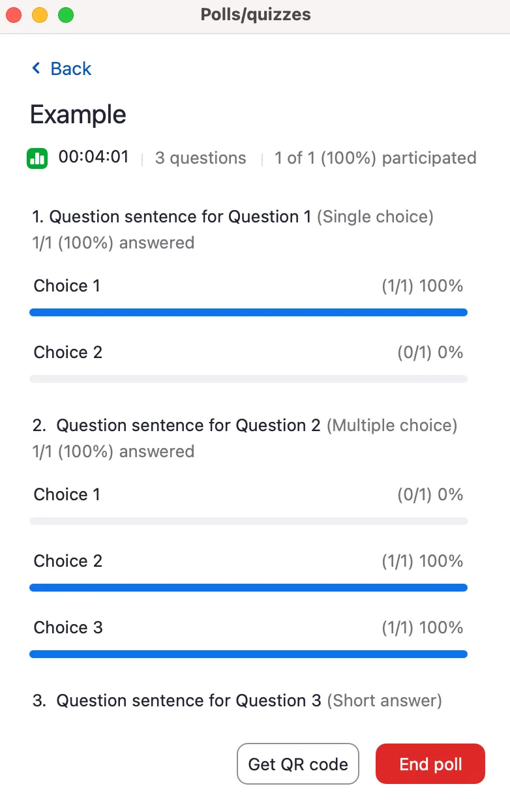
Task: Click the Polls/quizzes window title
Action: click(254, 14)
